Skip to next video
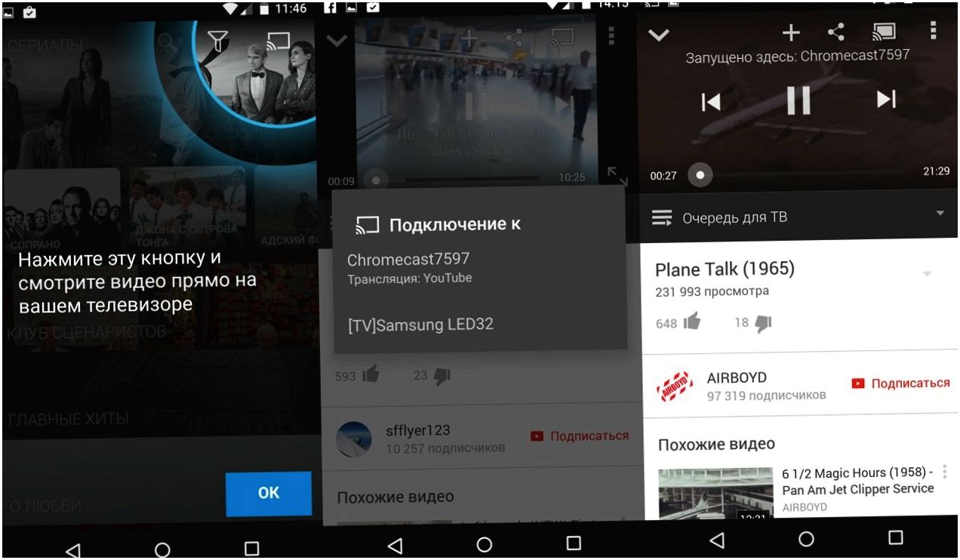Screen dimensions: 960x560 coord(886,99)
